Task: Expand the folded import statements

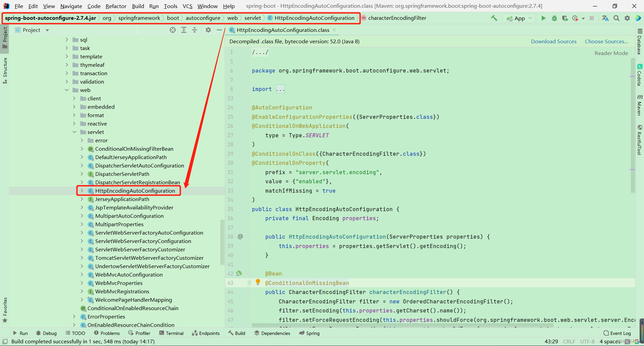Action: (281, 89)
